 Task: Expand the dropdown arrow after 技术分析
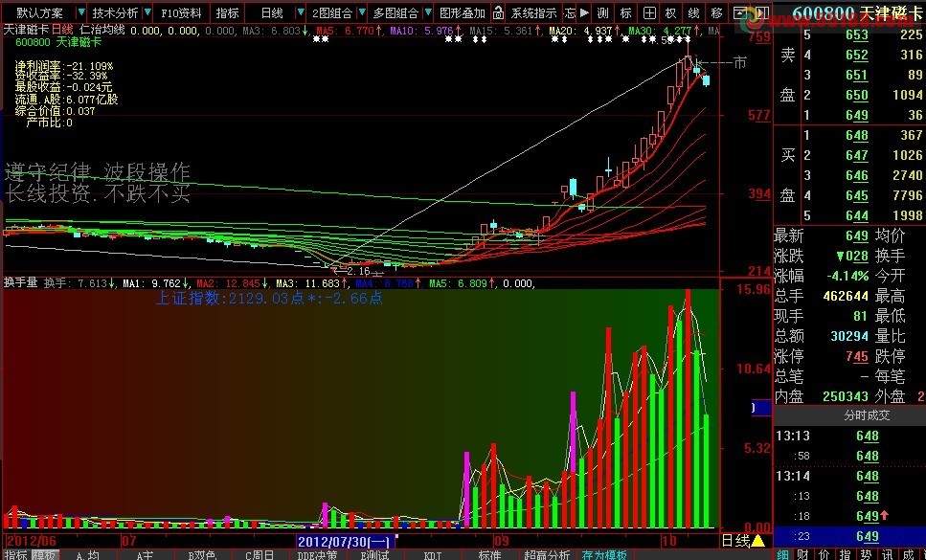(147, 12)
